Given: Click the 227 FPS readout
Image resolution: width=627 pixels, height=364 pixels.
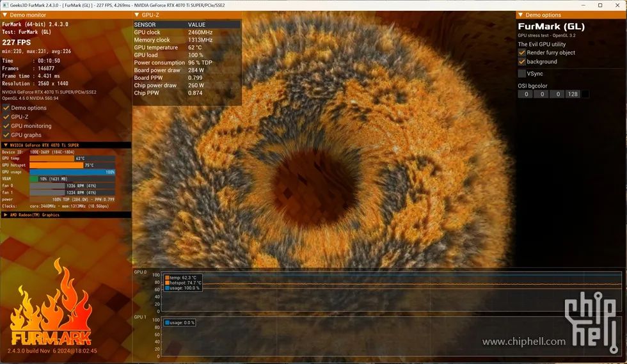Looking at the screenshot, I should (x=17, y=42).
